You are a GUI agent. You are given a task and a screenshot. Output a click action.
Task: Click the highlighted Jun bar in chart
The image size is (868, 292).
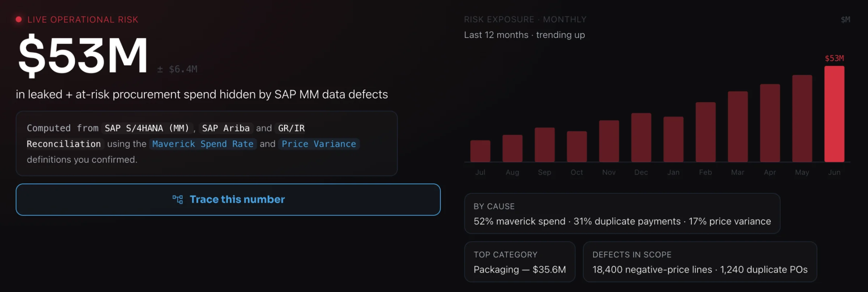coord(834,114)
